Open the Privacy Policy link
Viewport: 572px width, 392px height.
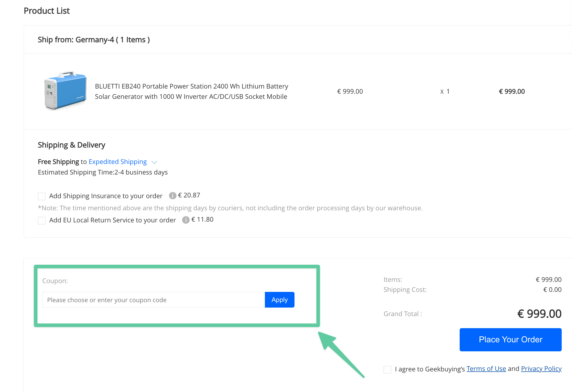pos(541,369)
